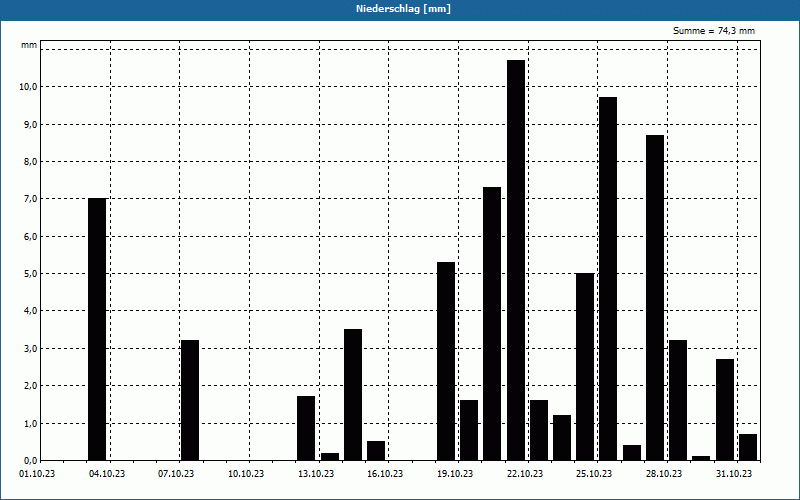This screenshot has height=500, width=800.
Task: Click the 31.10.23 date label
Action: click(734, 474)
